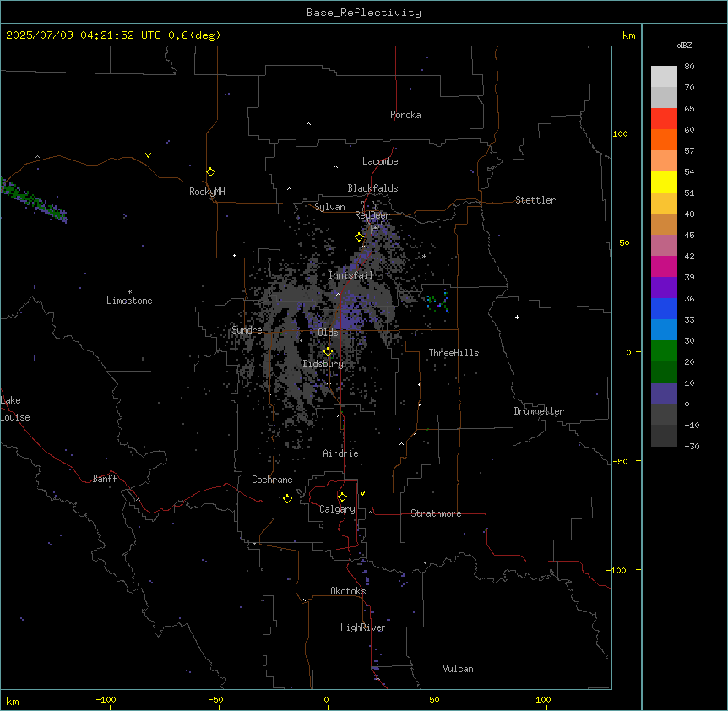Screen dimensions: 728x711
Task: Click the dark blue 36–33 dBZ swatch
Action: pyautogui.click(x=664, y=308)
